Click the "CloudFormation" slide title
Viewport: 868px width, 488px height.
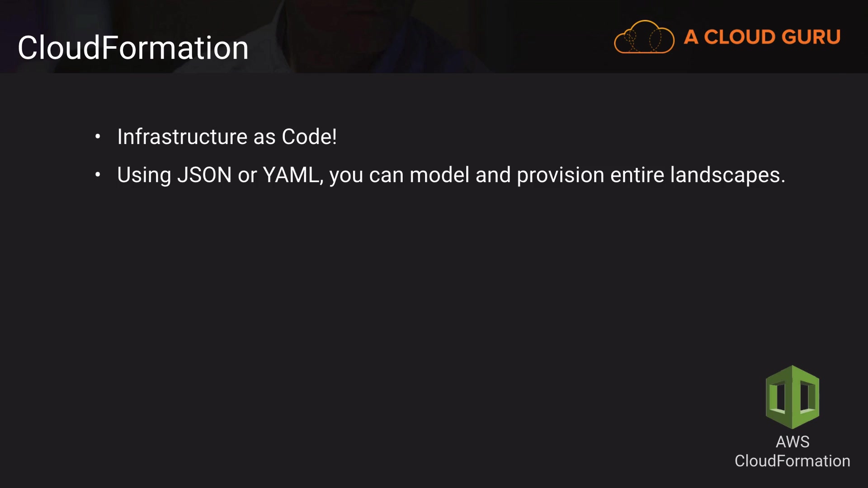click(x=133, y=48)
